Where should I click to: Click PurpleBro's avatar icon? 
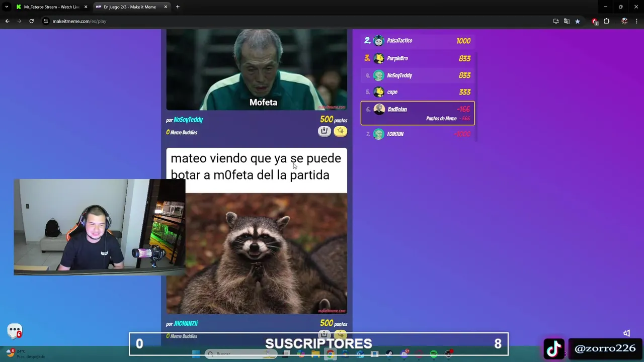379,58
